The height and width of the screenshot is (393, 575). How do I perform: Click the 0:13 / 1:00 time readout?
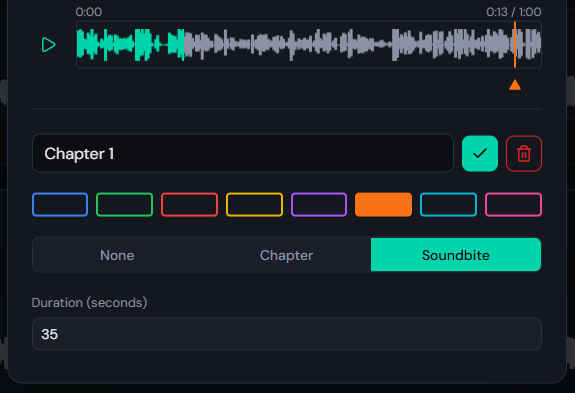click(x=513, y=12)
